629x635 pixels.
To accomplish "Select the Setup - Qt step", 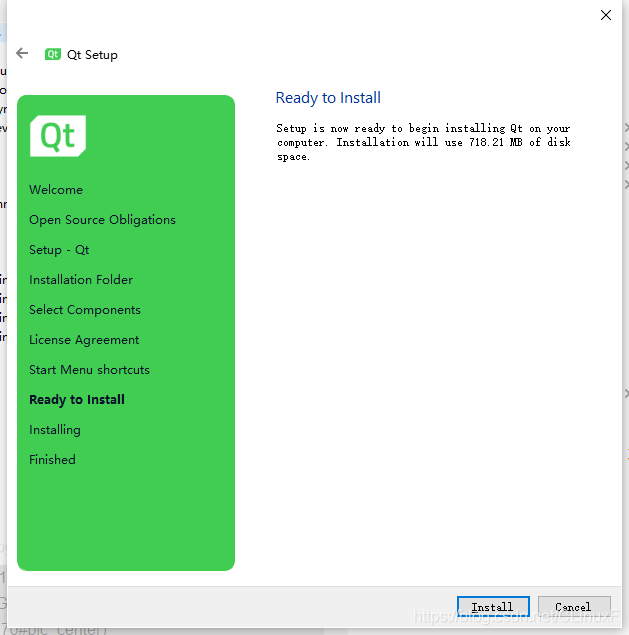I will (59, 249).
